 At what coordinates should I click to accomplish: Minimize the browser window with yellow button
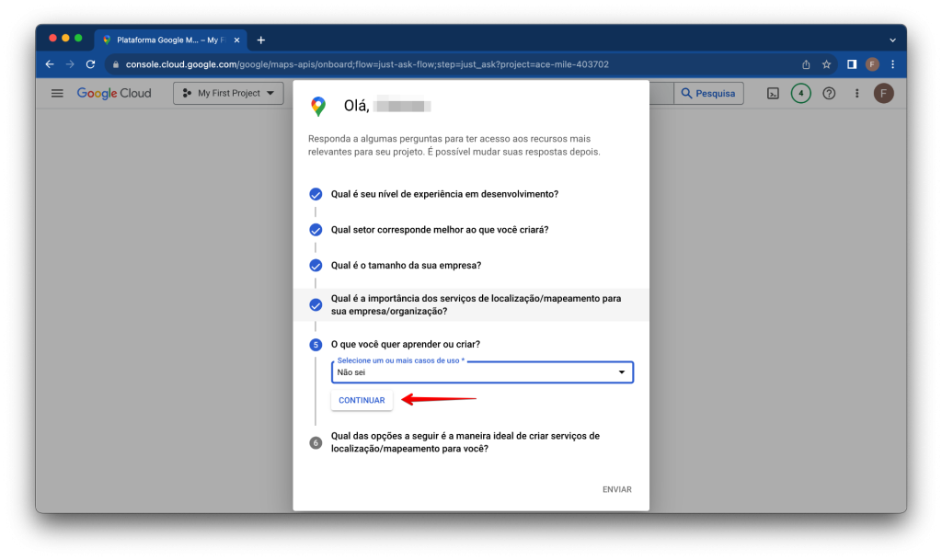tap(65, 39)
